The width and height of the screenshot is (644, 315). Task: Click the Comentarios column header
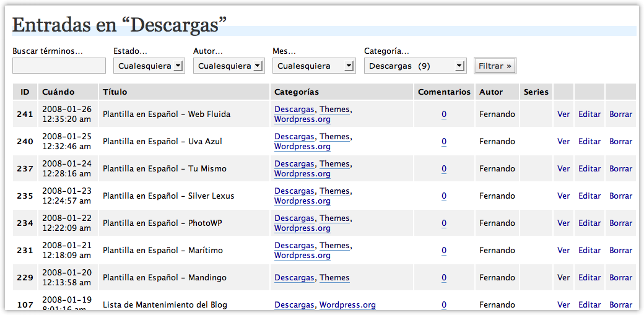tap(444, 92)
